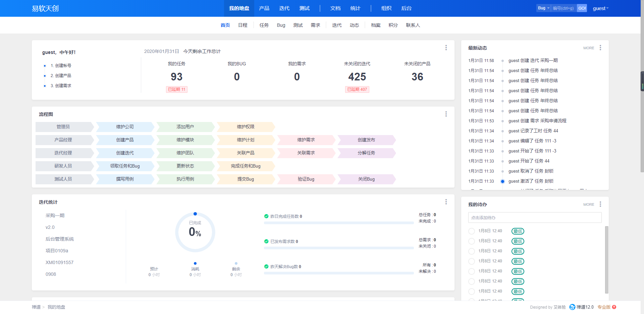
Task: Open the 日程 sub-navigation tab
Action: point(243,25)
